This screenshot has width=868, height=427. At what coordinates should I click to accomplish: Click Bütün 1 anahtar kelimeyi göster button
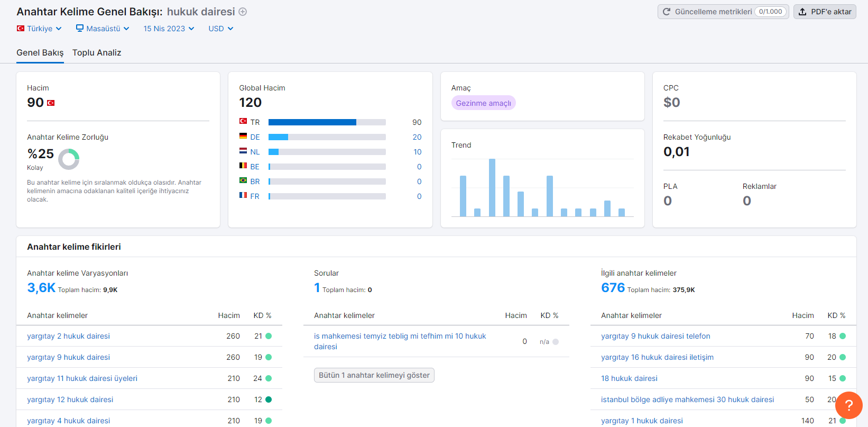(x=374, y=375)
